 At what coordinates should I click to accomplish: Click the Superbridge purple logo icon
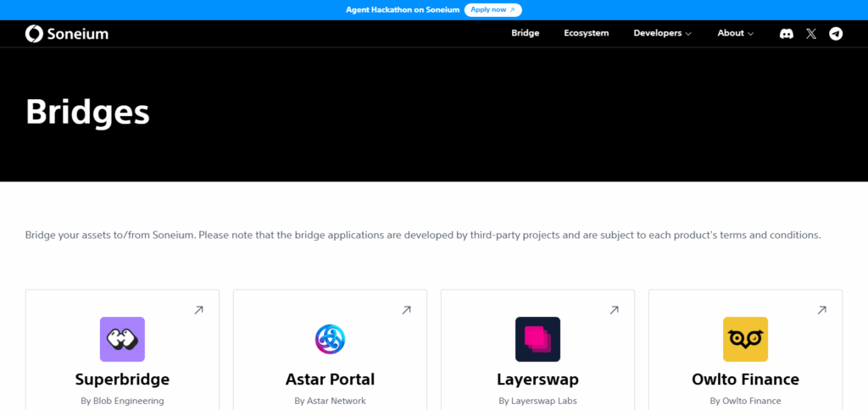[122, 339]
